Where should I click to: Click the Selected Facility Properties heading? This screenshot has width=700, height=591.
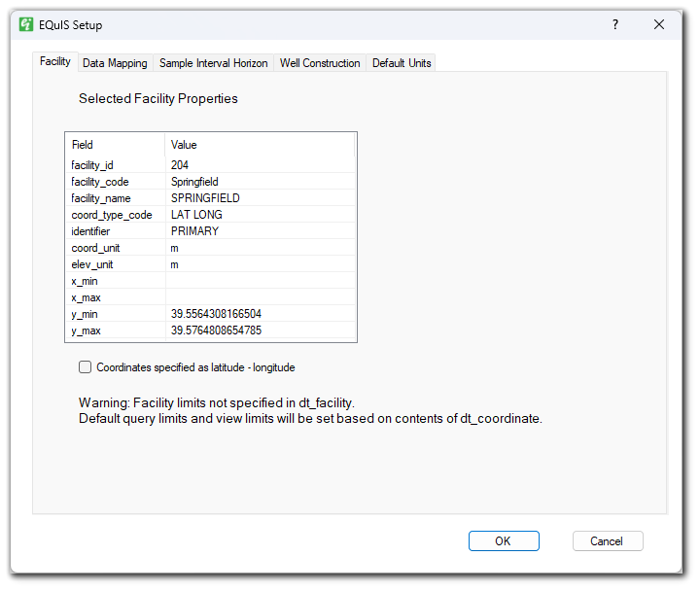coord(158,98)
